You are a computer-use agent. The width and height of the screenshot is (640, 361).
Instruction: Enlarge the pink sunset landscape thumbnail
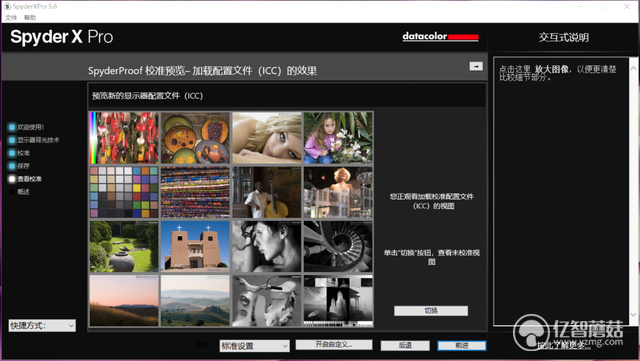click(x=124, y=301)
